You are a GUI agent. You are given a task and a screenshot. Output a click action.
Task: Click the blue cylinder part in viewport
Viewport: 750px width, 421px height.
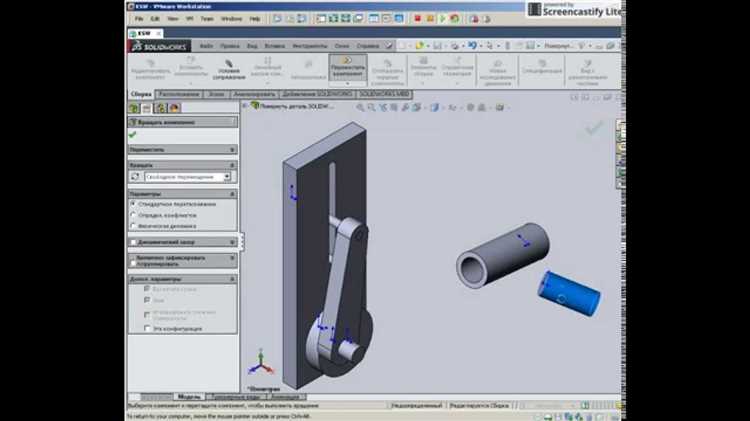pos(569,293)
